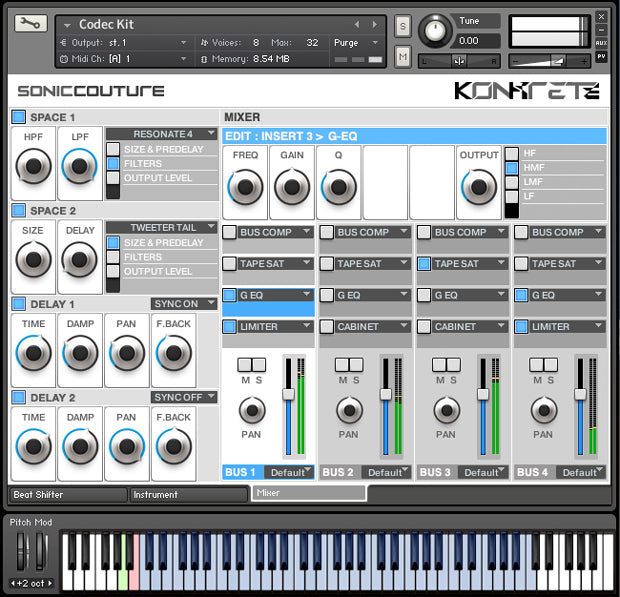This screenshot has width=620, height=597.
Task: Disable the LIMITER on Bus 4
Action: point(521,327)
